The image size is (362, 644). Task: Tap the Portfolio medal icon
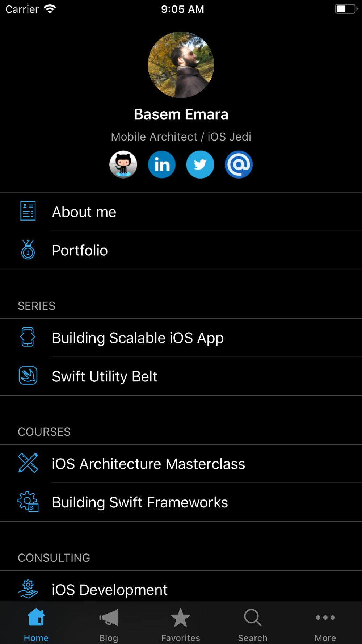pyautogui.click(x=28, y=250)
